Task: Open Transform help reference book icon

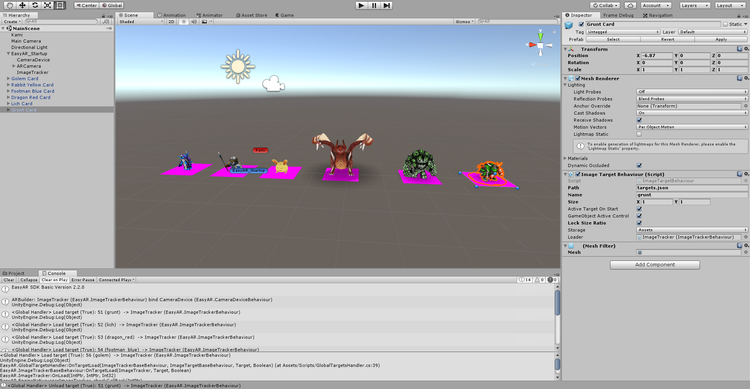Action: click(740, 49)
